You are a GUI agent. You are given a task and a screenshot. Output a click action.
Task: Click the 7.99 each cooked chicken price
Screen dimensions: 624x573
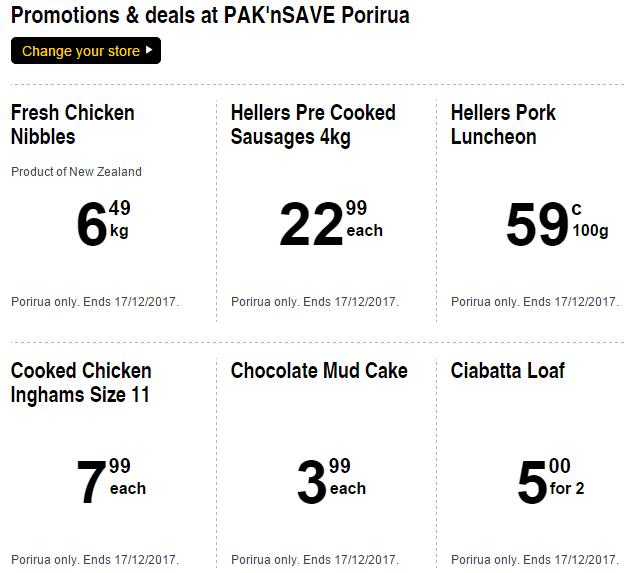point(111,481)
